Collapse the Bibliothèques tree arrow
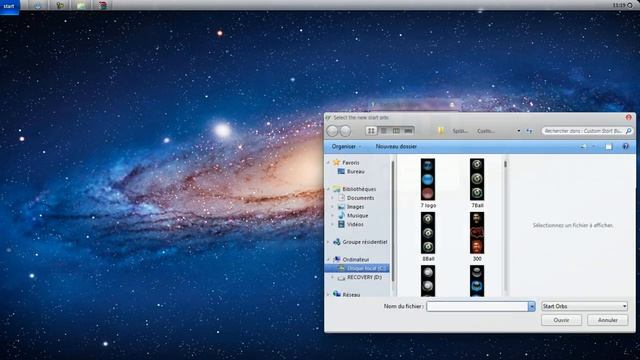 (328, 189)
